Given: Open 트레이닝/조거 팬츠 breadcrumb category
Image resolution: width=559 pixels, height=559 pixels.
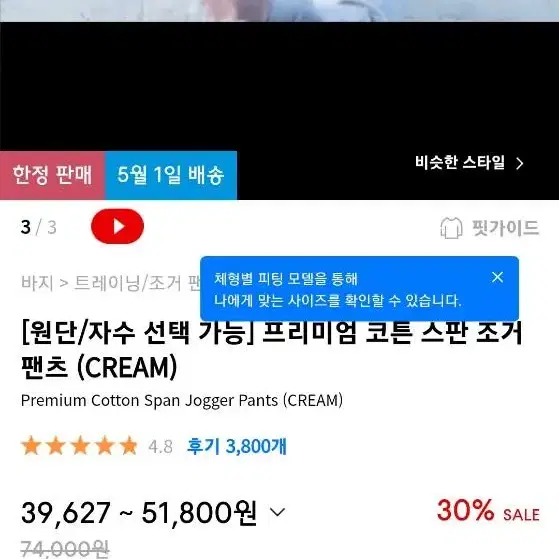Looking at the screenshot, I should pyautogui.click(x=137, y=283).
